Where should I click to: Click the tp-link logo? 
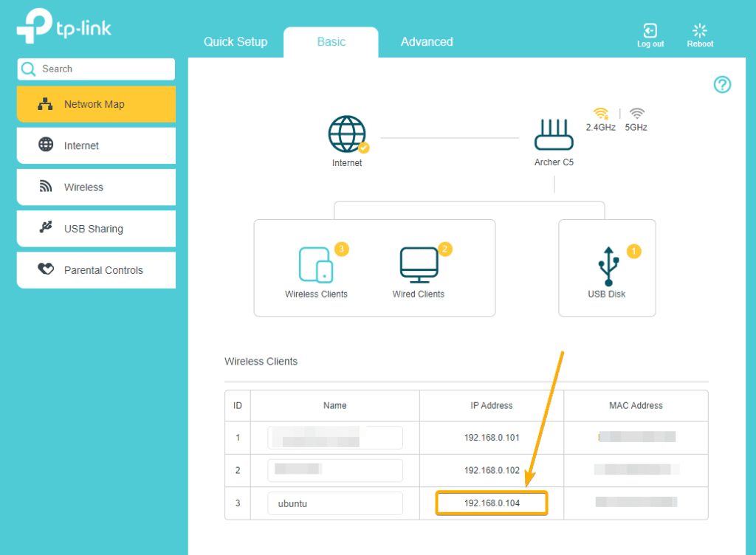(x=63, y=26)
